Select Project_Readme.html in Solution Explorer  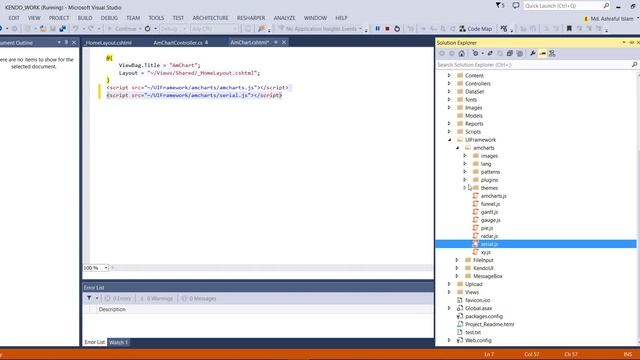point(489,324)
